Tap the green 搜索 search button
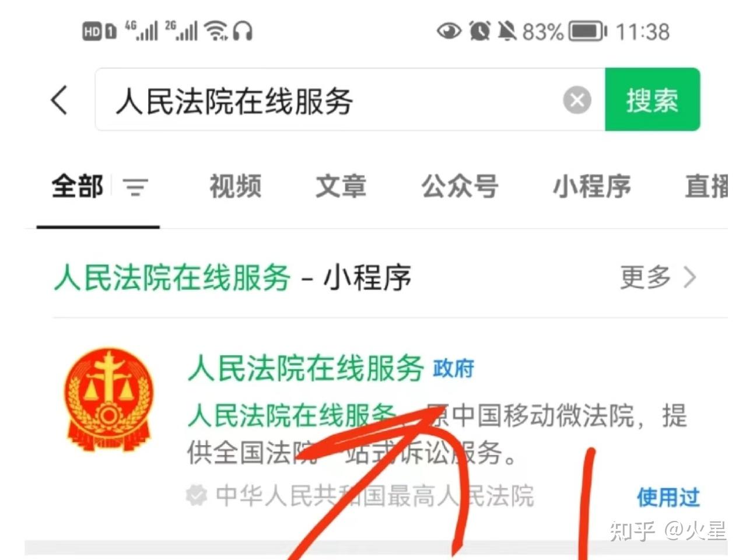The image size is (746, 560). (652, 99)
